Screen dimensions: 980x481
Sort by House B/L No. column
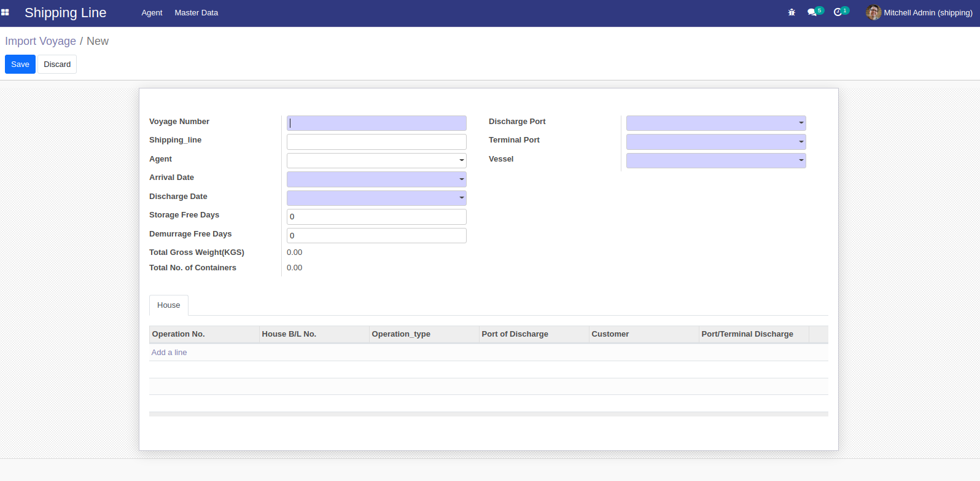[x=314, y=334]
